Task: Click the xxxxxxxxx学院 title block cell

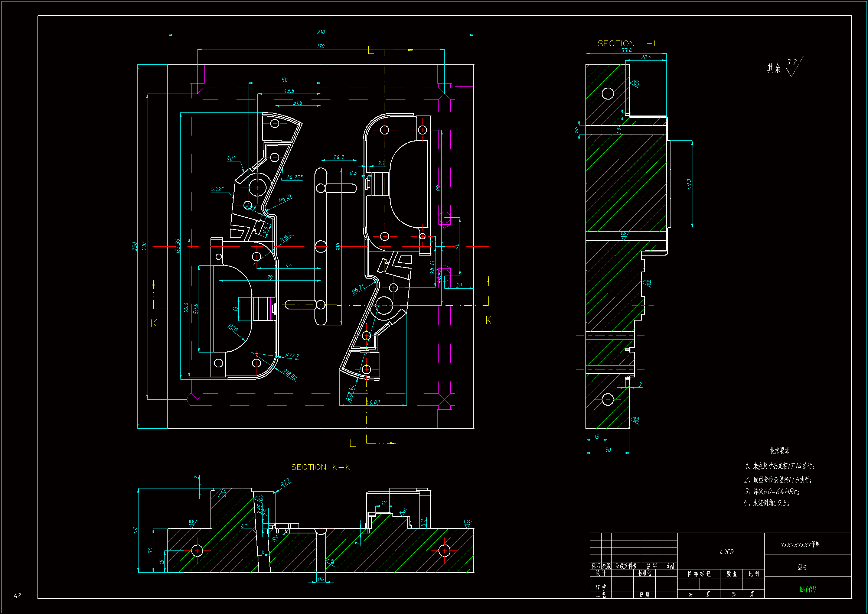Action: coord(800,545)
